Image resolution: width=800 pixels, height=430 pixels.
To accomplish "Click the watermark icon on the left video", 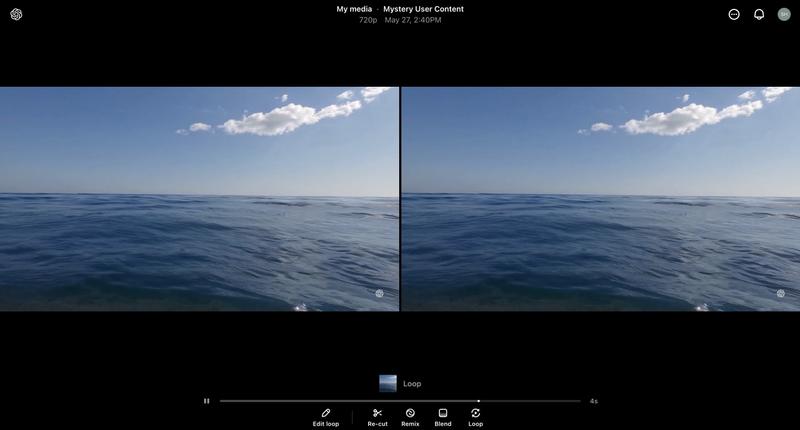I will pos(379,293).
